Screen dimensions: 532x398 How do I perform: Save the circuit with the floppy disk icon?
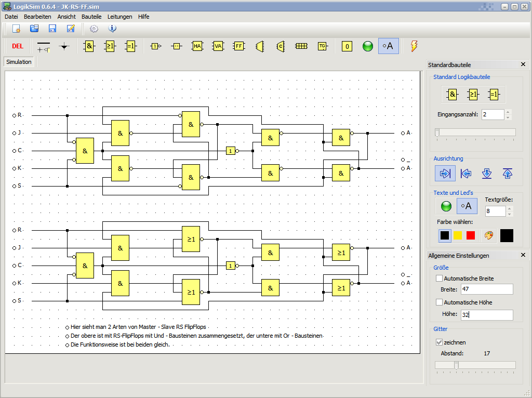(x=52, y=29)
